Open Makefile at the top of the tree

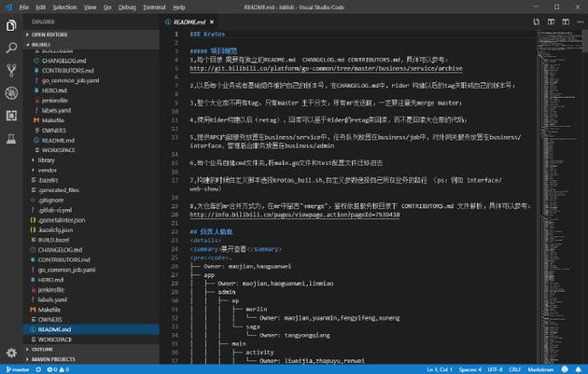pos(53,120)
